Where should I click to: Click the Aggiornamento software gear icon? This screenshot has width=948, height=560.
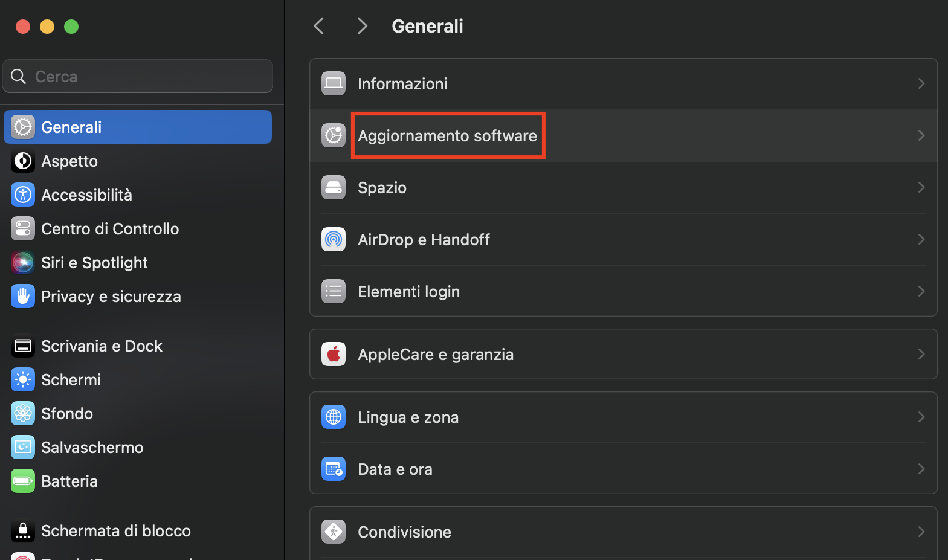click(334, 135)
